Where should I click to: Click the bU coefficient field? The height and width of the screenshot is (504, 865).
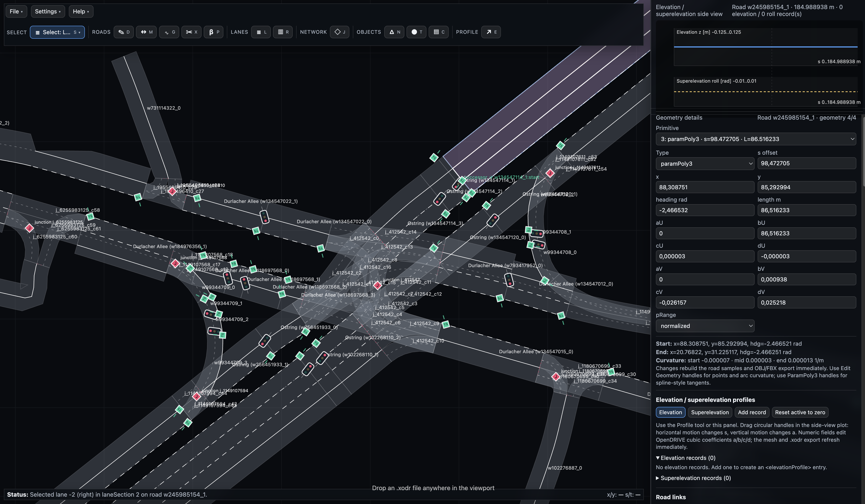806,233
